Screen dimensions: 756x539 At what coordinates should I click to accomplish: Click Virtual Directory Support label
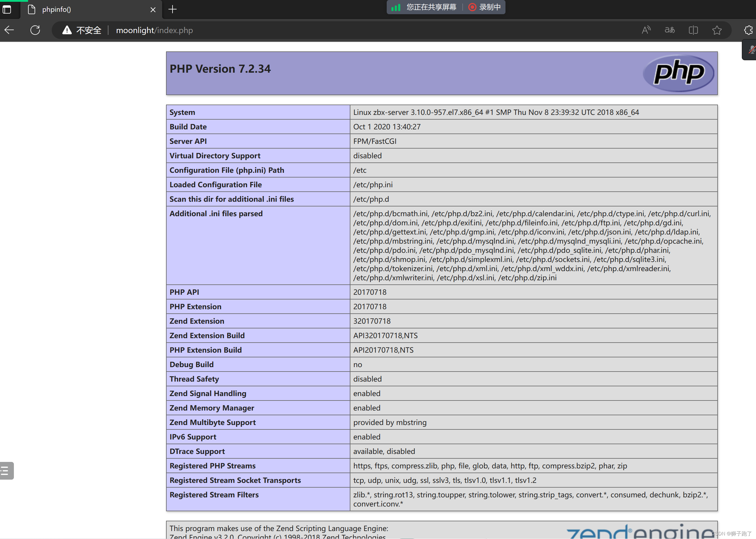[x=215, y=156]
